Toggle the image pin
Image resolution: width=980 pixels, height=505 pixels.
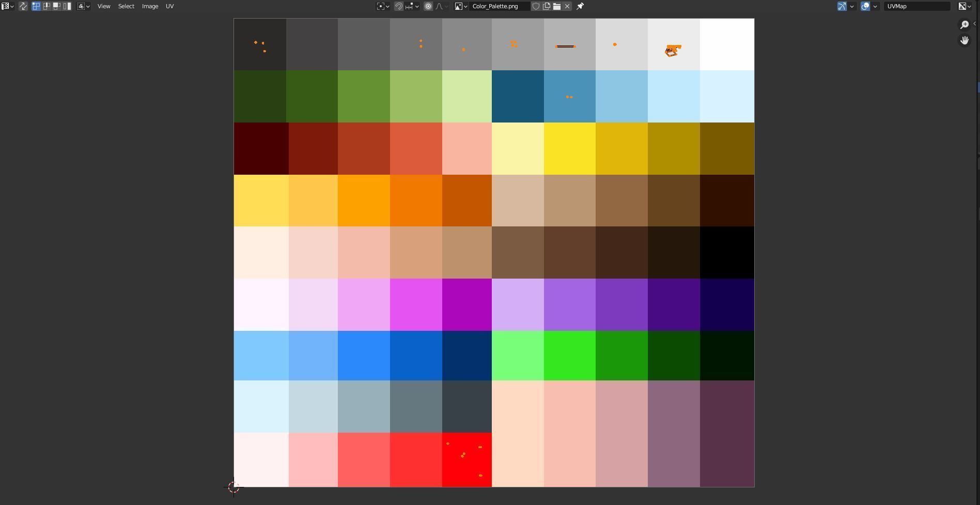pos(580,6)
